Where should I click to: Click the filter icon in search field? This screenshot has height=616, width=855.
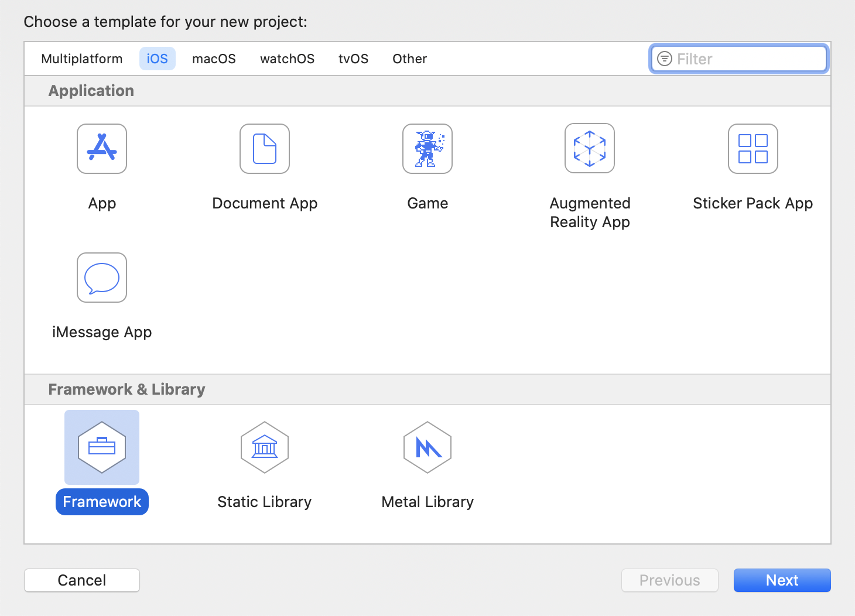[x=665, y=59]
